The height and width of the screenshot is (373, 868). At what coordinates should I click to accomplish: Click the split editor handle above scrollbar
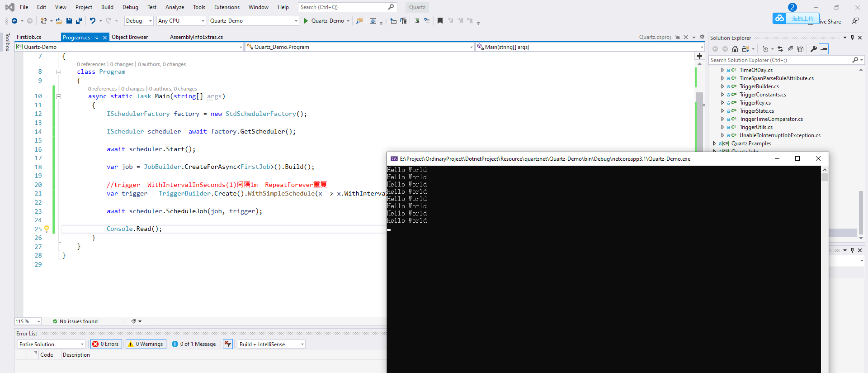point(699,56)
